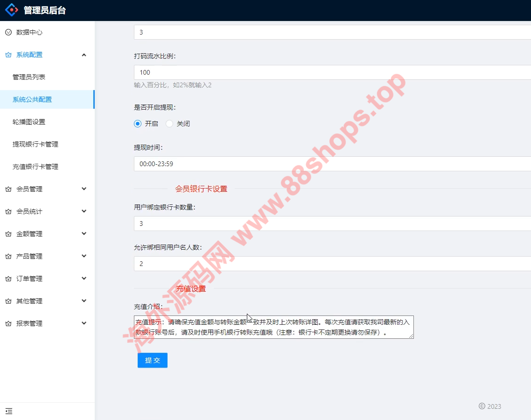Collapse the 系统配置 submenu arrow
The width and height of the screenshot is (531, 420).
84,55
